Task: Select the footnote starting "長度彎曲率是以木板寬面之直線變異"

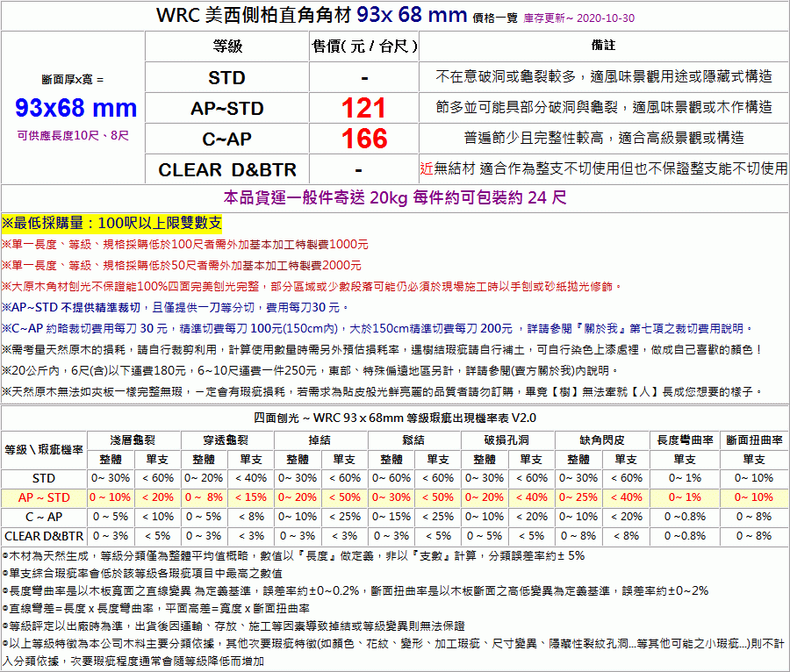Action: [355, 591]
